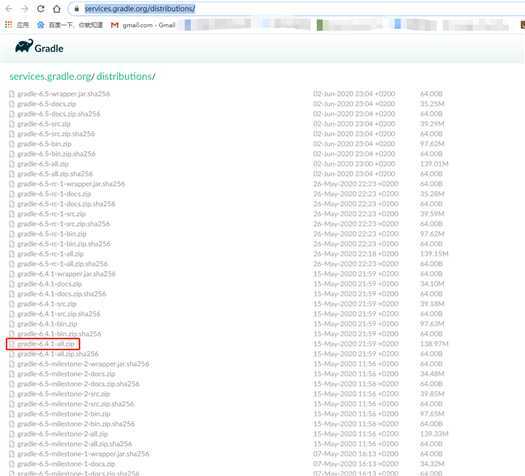Image resolution: width=525 pixels, height=476 pixels.
Task: Select the 139.01M size of gradle-6.5-all.zip
Action: point(434,164)
